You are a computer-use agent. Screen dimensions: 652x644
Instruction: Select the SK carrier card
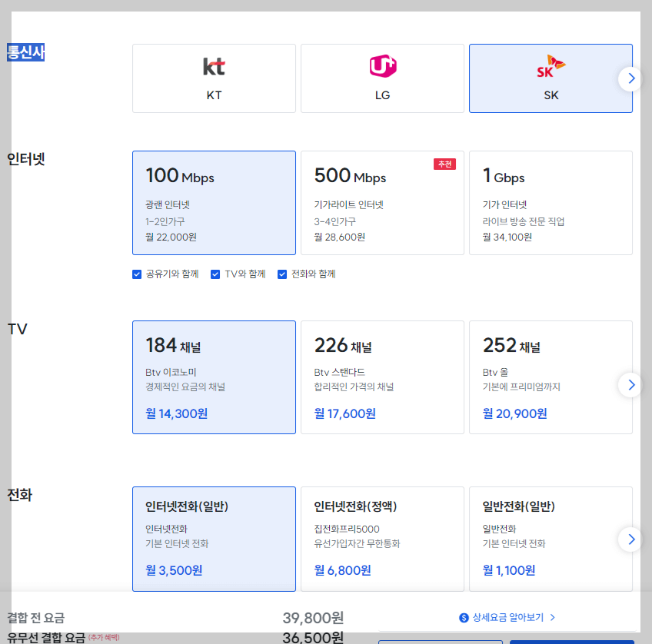(551, 78)
